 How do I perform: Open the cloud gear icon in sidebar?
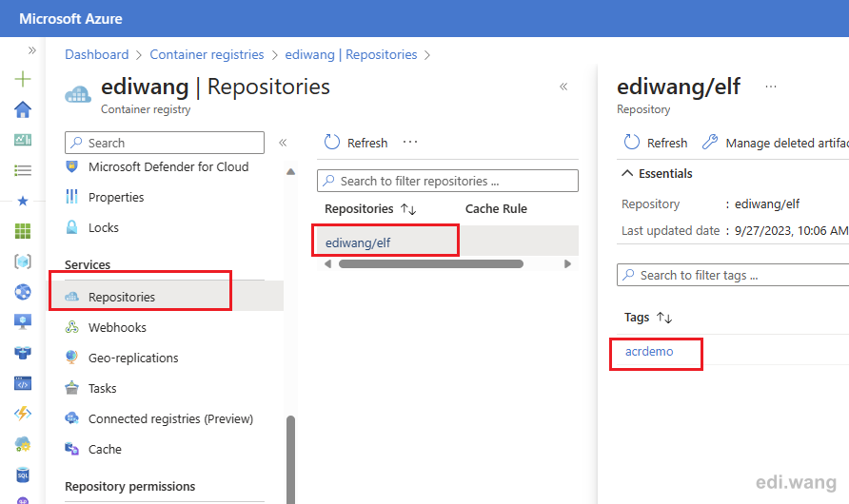(23, 444)
